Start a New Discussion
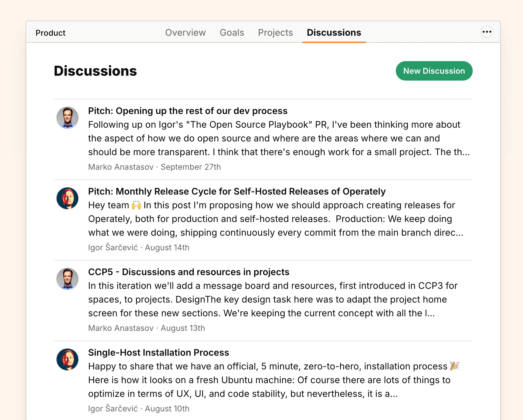Screen dimensions: 523x420 [434, 71]
